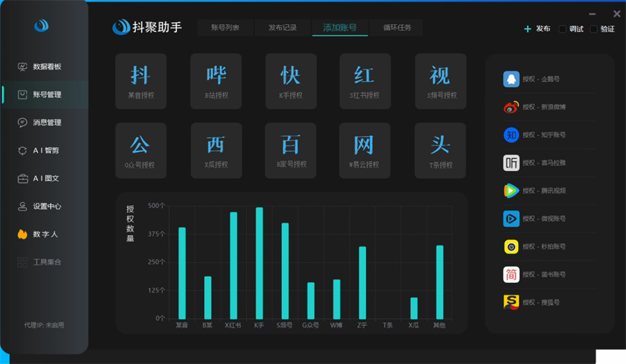Click the 抖 某音授权 tile
The height and width of the screenshot is (364, 626).
point(141,82)
